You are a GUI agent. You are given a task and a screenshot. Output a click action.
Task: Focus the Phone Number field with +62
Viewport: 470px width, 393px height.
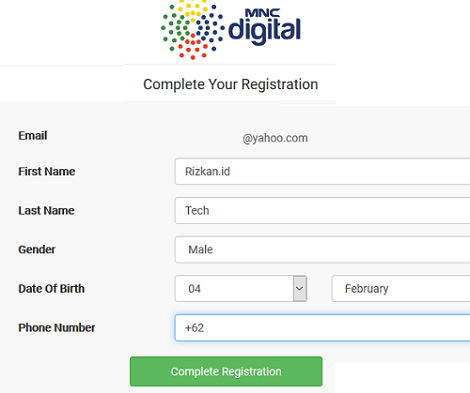tap(322, 328)
